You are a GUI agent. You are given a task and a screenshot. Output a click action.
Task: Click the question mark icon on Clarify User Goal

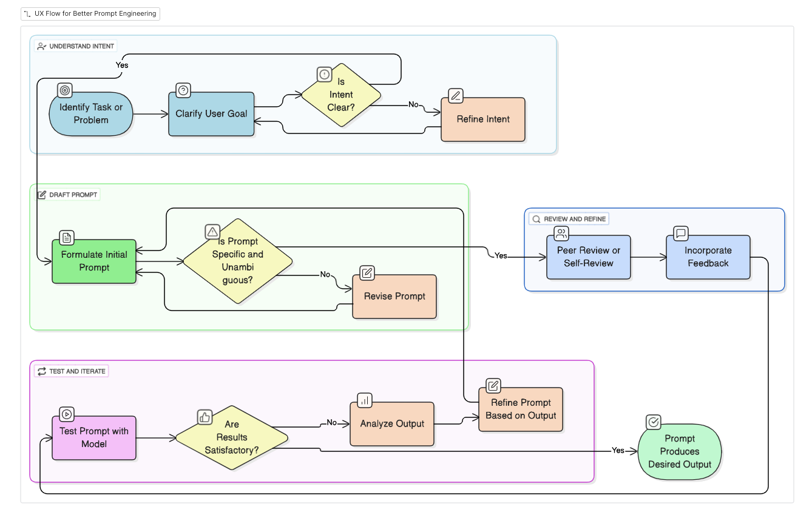pyautogui.click(x=183, y=90)
